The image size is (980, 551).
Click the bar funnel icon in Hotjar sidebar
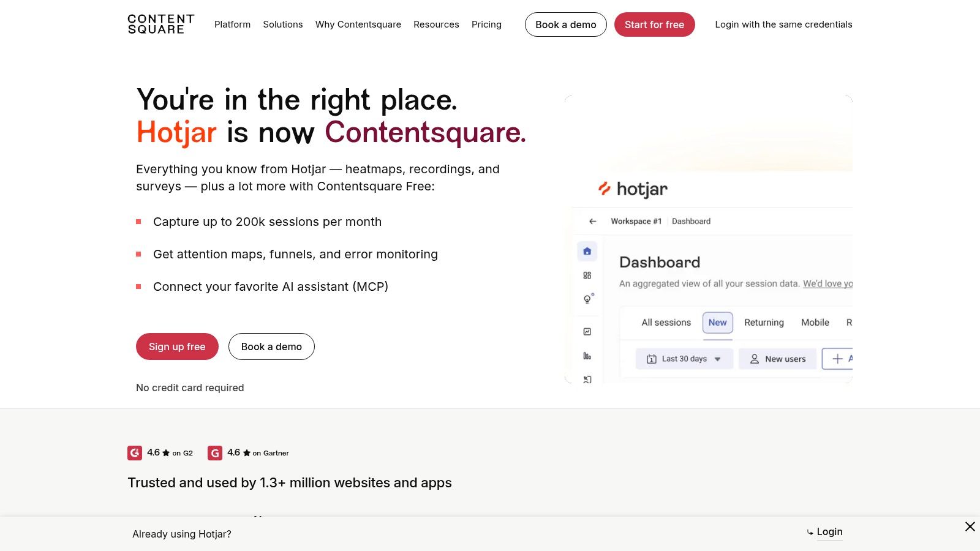point(587,356)
